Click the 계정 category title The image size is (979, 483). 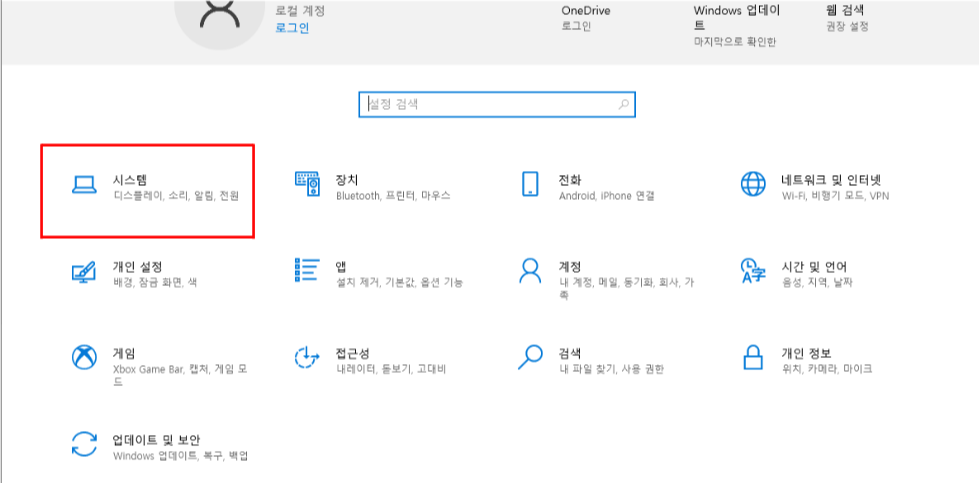coord(569,267)
